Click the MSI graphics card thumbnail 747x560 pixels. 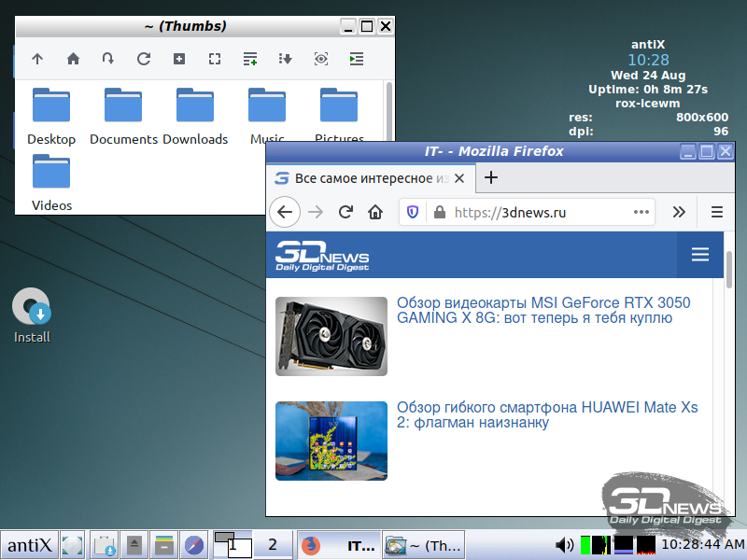tap(331, 336)
